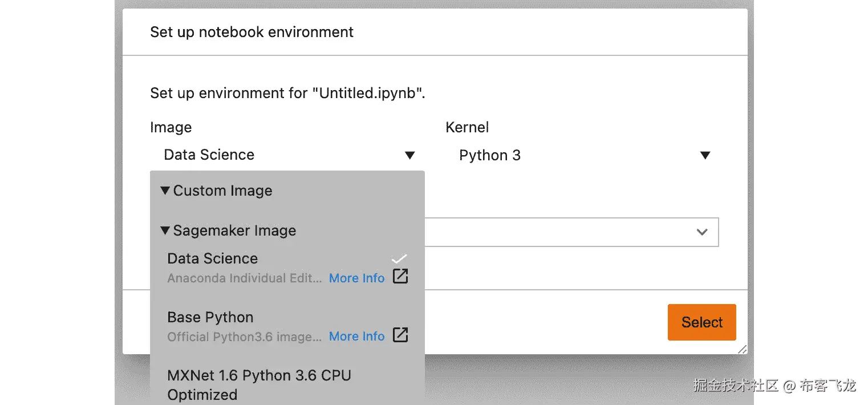Open the Kernel dropdown arrow
The height and width of the screenshot is (405, 868).
705,155
